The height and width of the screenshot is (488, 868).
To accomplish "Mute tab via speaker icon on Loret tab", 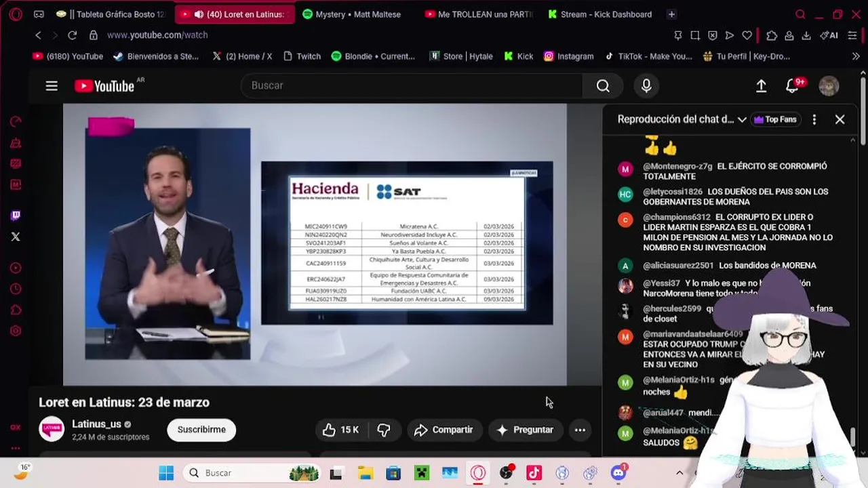I will click(199, 14).
